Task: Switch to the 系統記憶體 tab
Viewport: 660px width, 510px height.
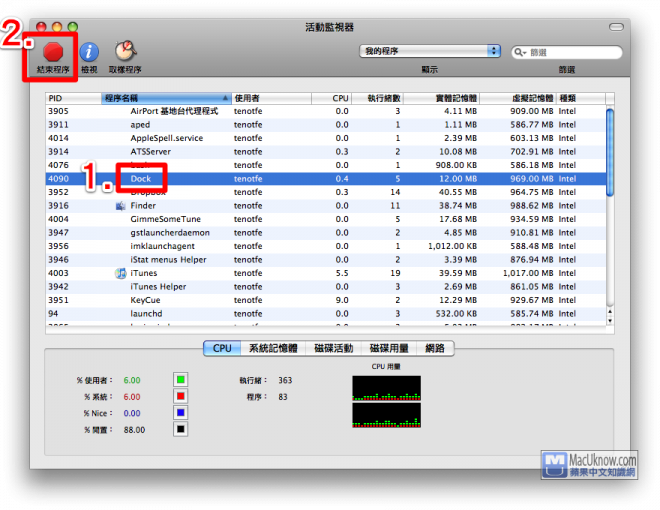Action: click(273, 348)
